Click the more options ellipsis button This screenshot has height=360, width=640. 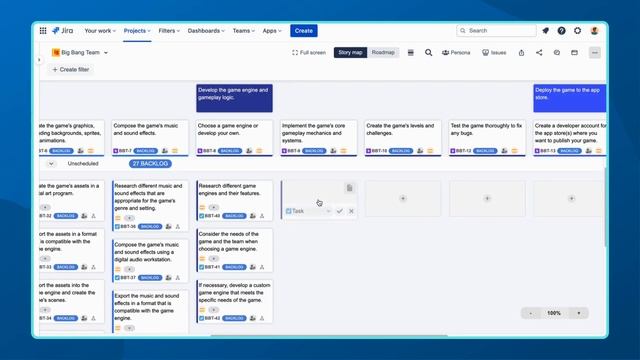tap(595, 53)
